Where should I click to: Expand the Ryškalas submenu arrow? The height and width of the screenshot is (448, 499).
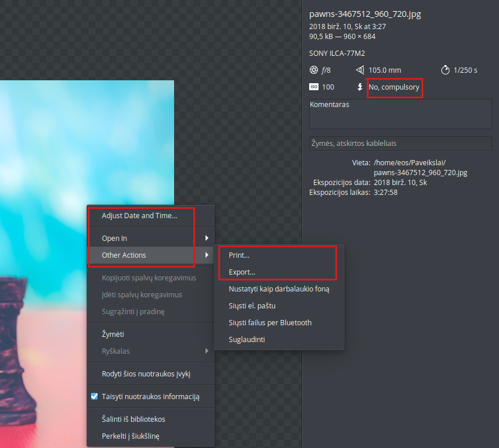click(x=207, y=351)
